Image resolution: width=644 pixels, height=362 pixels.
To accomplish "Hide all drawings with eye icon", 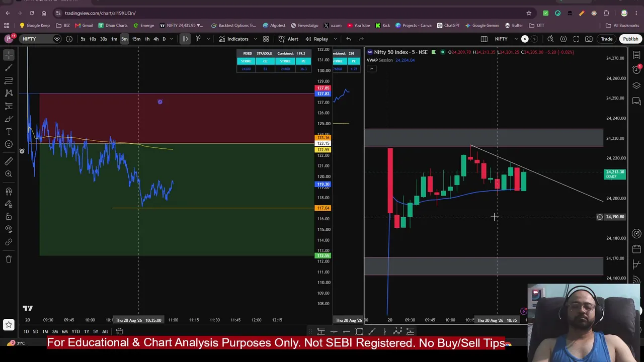I will (x=9, y=229).
